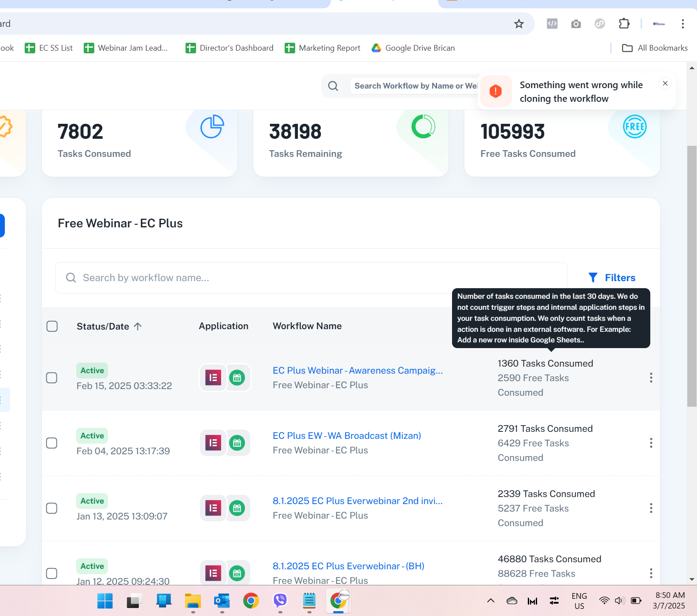The image size is (697, 616).
Task: Open Viber from the taskbar
Action: click(x=280, y=601)
